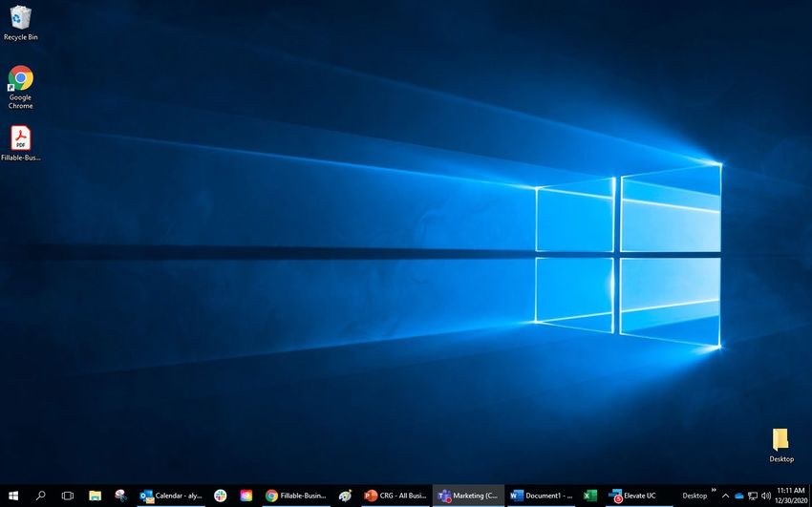Show hidden system tray icons
The width and height of the screenshot is (812, 507).
(x=725, y=496)
